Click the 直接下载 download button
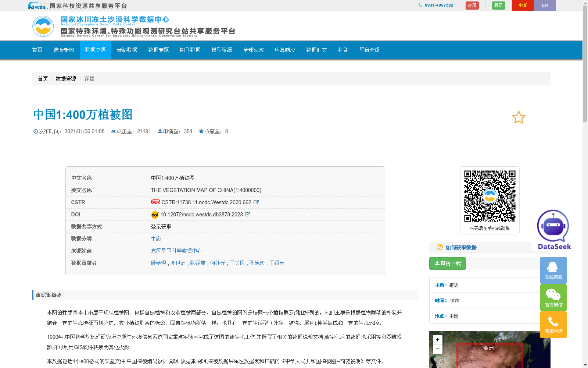 click(448, 263)
